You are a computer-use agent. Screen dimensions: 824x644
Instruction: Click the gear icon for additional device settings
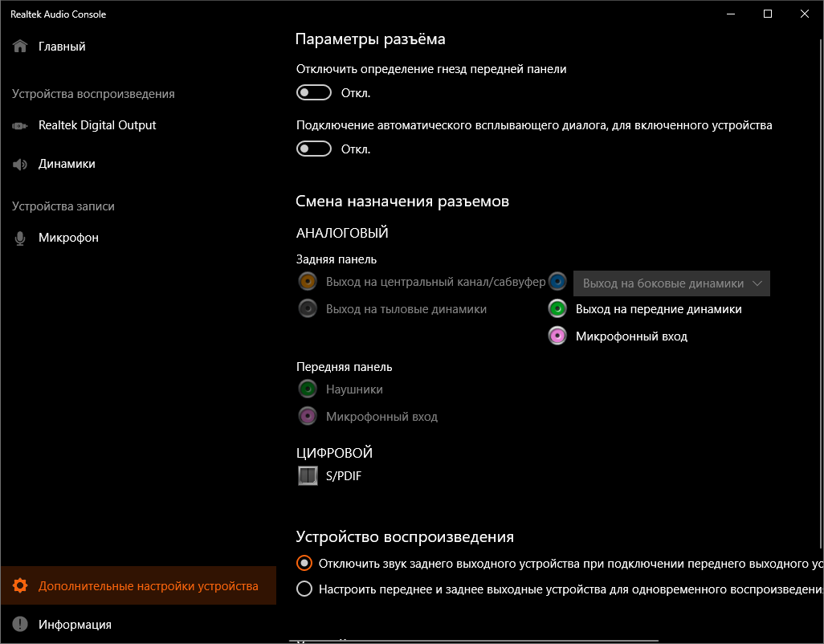click(20, 586)
